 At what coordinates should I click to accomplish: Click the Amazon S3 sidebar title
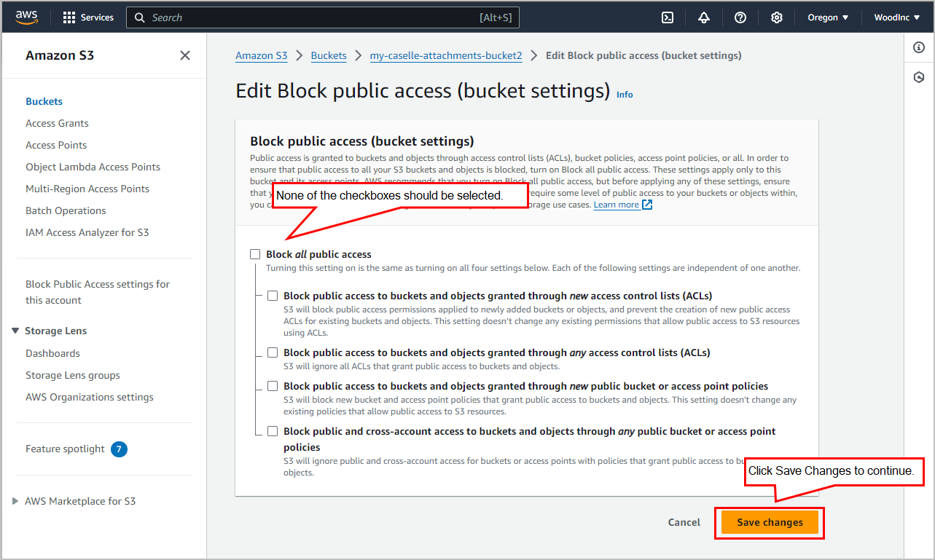click(x=60, y=55)
